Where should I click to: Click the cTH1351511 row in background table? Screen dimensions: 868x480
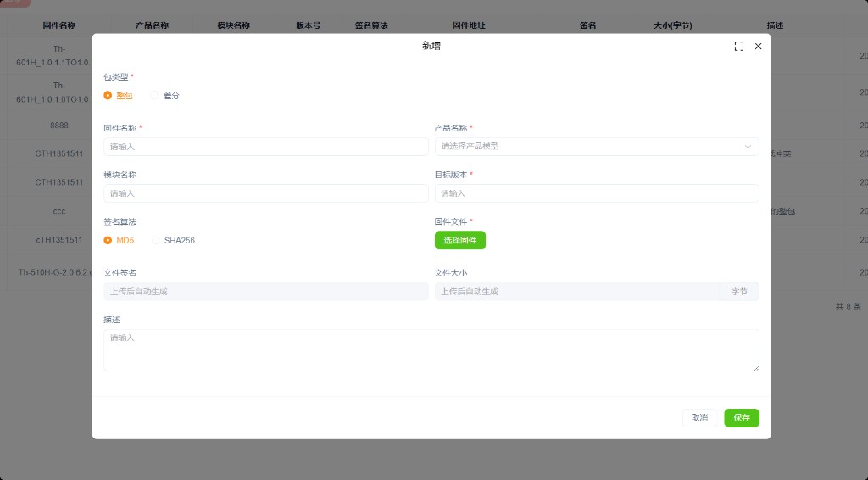(x=59, y=240)
